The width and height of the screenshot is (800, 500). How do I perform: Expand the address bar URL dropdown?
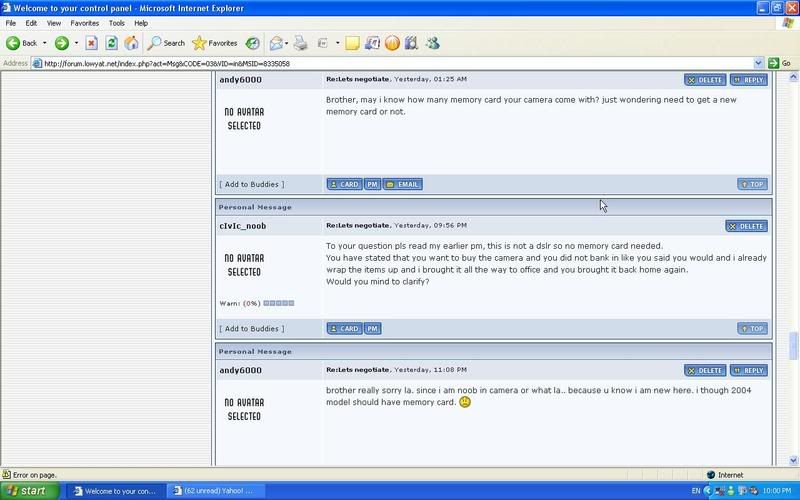(x=759, y=63)
